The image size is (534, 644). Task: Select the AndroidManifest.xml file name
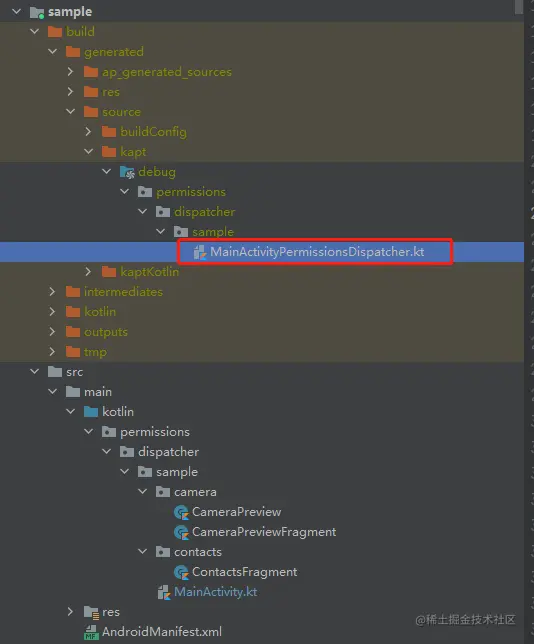[x=162, y=632]
